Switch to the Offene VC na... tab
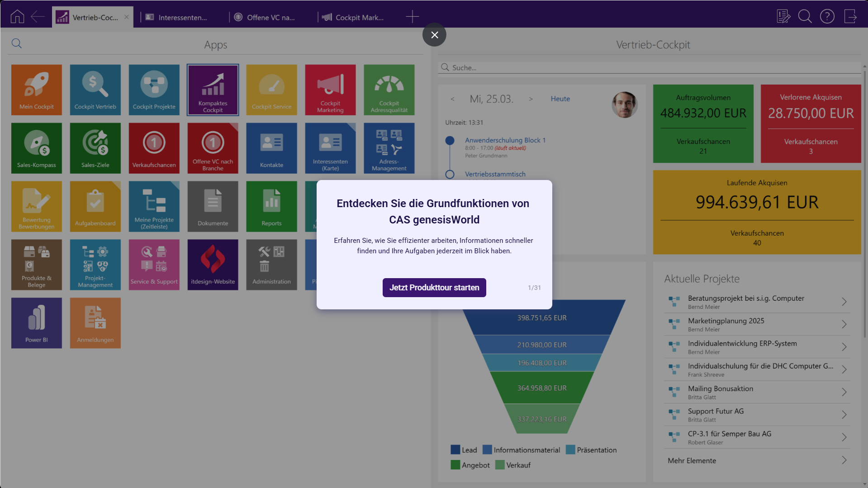The image size is (868, 488). tap(271, 17)
